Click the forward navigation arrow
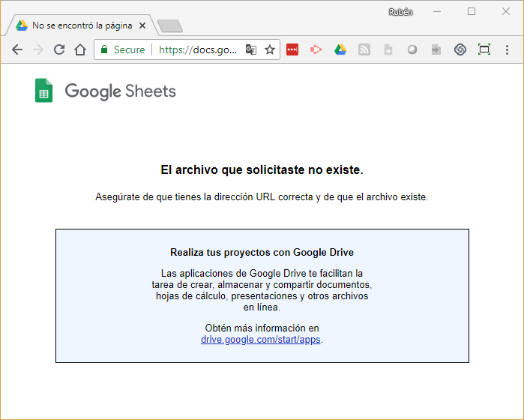The width and height of the screenshot is (524, 420). coord(38,49)
